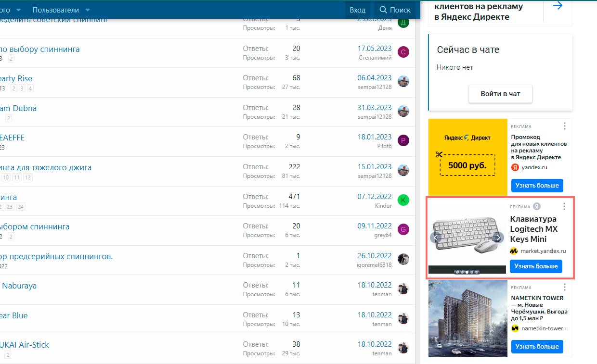Click Узнать больше under yandex.ru ad
The height and width of the screenshot is (364, 597).
click(537, 185)
